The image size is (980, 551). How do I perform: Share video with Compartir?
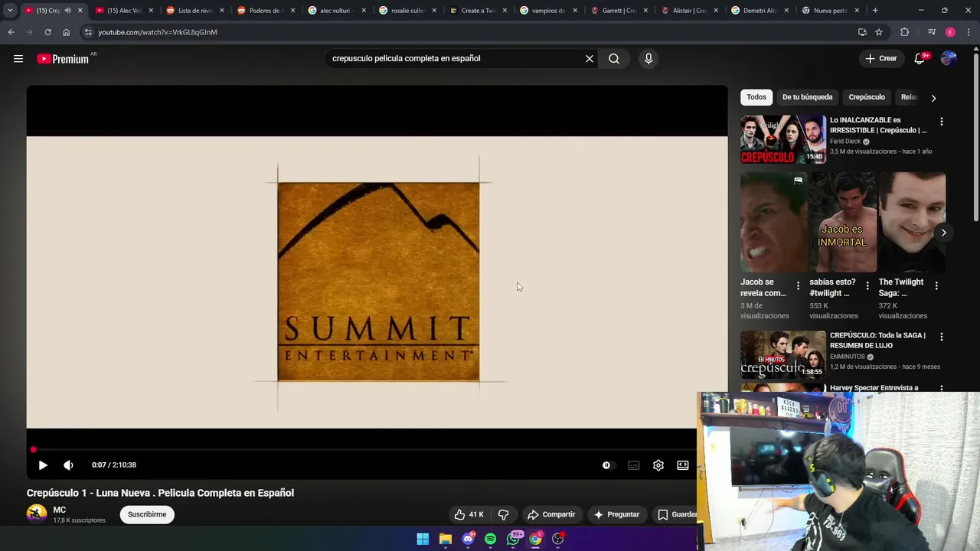coord(551,514)
